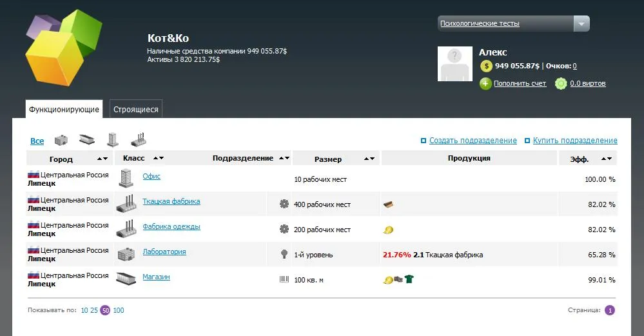Select the Функционирующие tab
Screen dimensions: 644x336
coord(64,109)
